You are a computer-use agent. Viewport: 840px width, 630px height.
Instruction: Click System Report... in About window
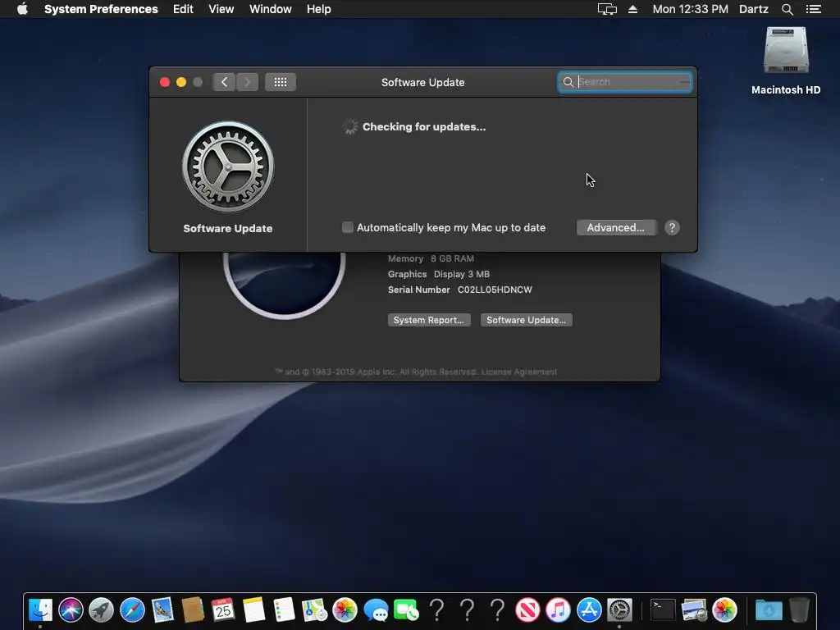click(429, 320)
